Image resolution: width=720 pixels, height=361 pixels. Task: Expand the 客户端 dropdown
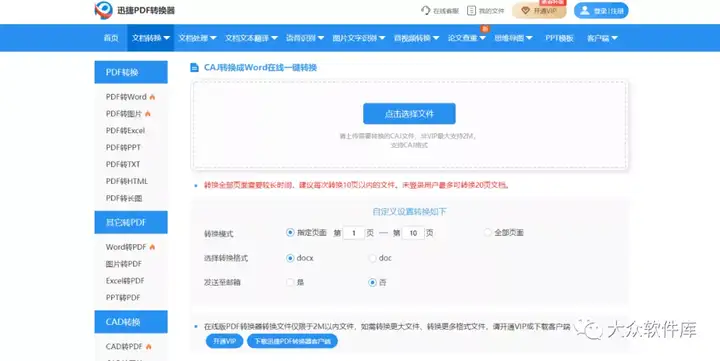(602, 38)
